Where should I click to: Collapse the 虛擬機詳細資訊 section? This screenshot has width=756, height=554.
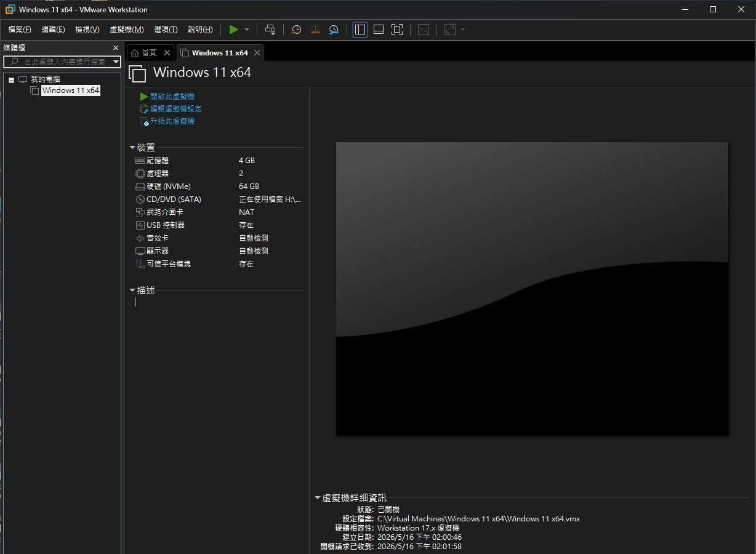tap(318, 498)
